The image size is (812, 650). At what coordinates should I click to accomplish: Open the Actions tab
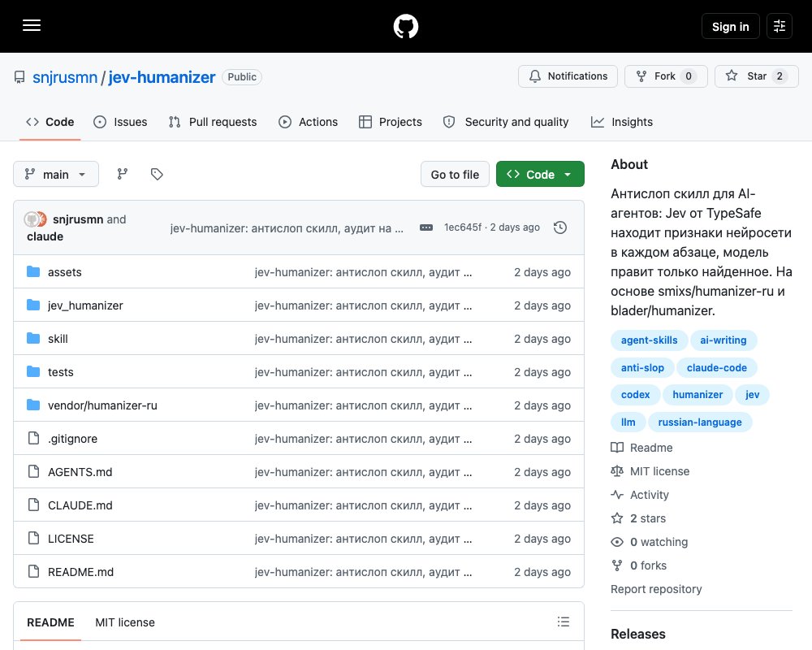tap(308, 122)
